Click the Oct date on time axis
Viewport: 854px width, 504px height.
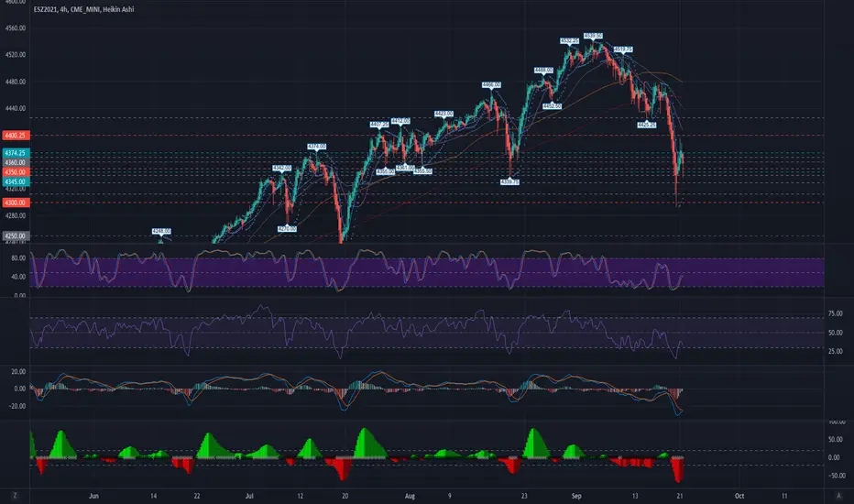tap(739, 496)
